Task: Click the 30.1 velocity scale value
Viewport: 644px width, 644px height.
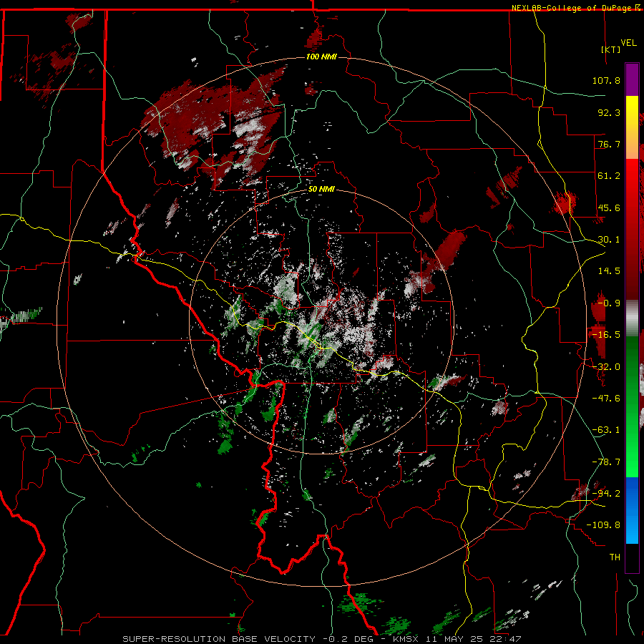Action: [x=609, y=240]
